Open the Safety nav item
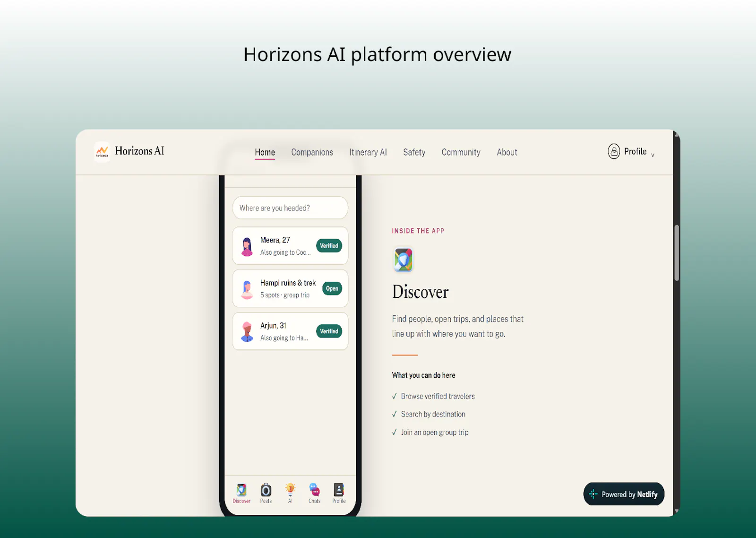Viewport: 756px width, 538px height. [x=414, y=152]
